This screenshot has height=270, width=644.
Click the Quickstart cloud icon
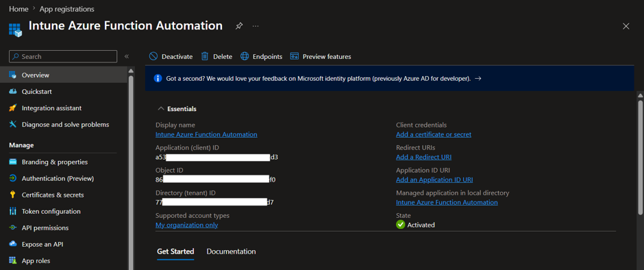[x=13, y=91]
